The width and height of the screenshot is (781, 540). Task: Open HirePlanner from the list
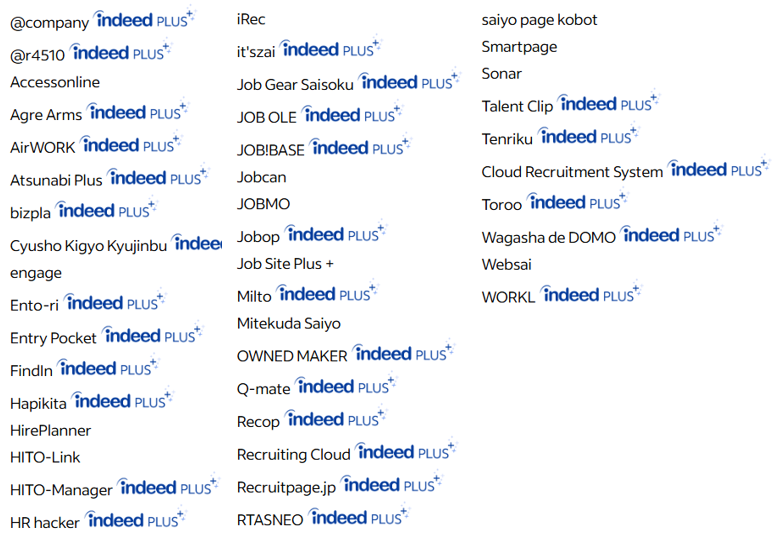(x=50, y=430)
